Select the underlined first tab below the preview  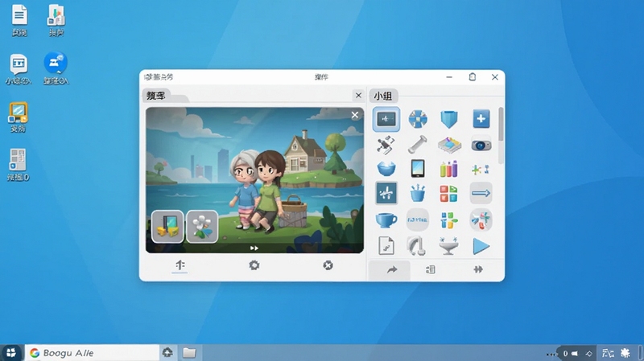180,266
